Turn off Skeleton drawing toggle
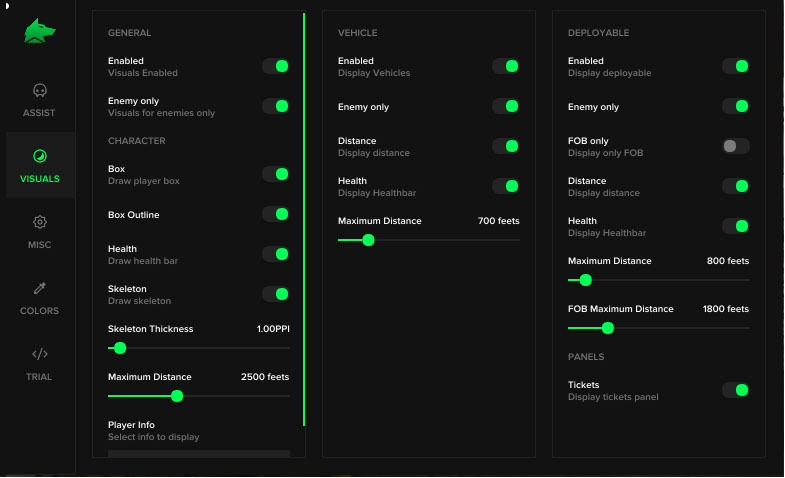Viewport: 785px width, 478px height. 276,294
